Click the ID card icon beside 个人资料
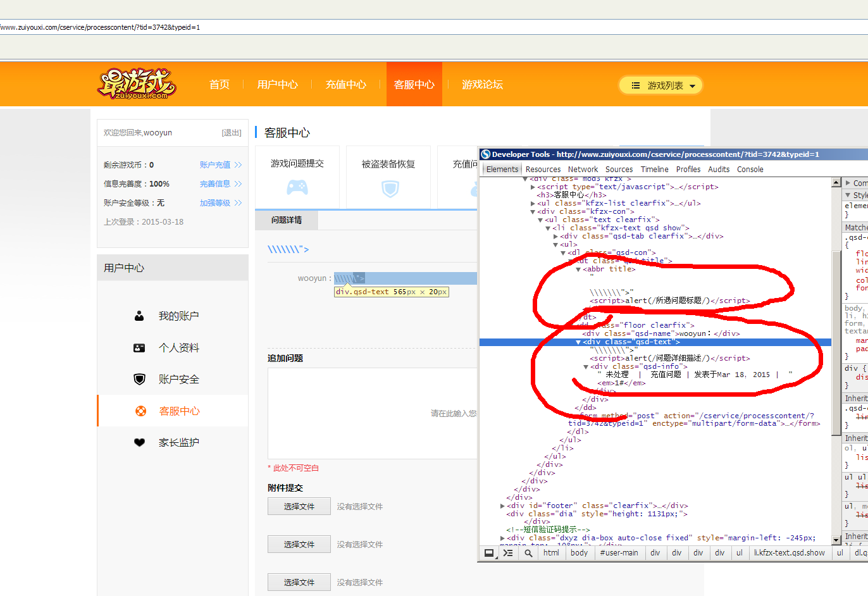Screen dimensions: 868x596 [139, 347]
